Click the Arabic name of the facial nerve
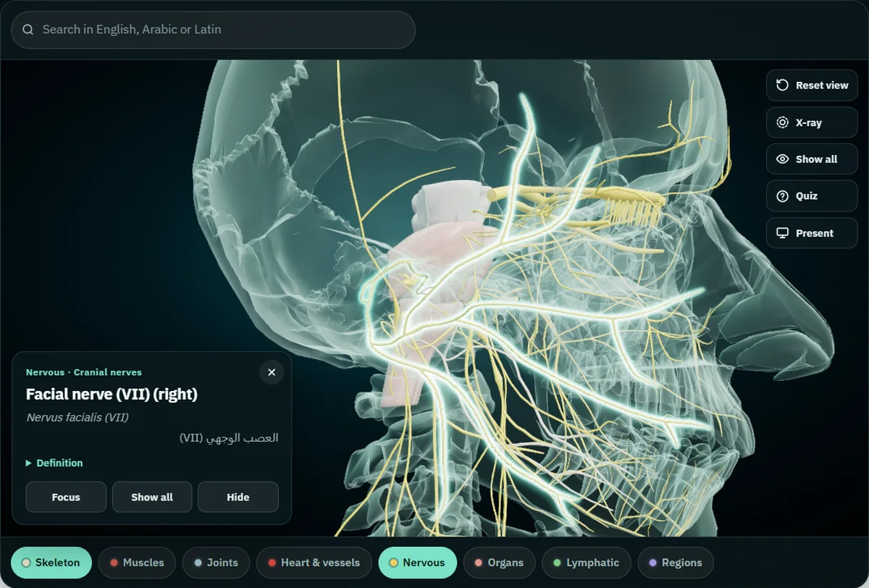This screenshot has height=588, width=869. tap(229, 438)
